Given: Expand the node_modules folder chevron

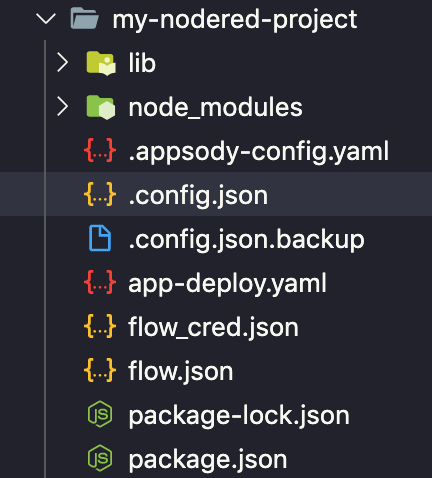Looking at the screenshot, I should tap(62, 107).
